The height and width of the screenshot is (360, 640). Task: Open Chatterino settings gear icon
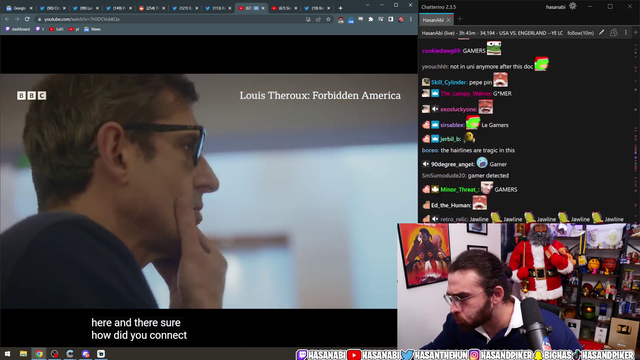[x=573, y=6]
